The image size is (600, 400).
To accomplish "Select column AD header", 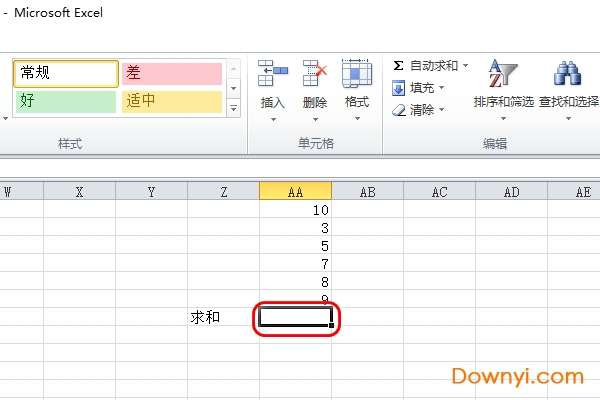I will [512, 191].
